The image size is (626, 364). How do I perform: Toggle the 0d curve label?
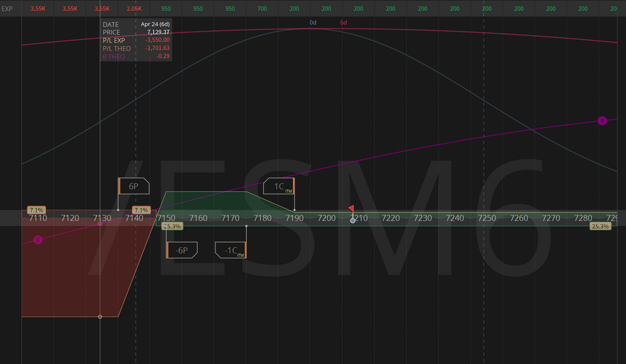(313, 23)
